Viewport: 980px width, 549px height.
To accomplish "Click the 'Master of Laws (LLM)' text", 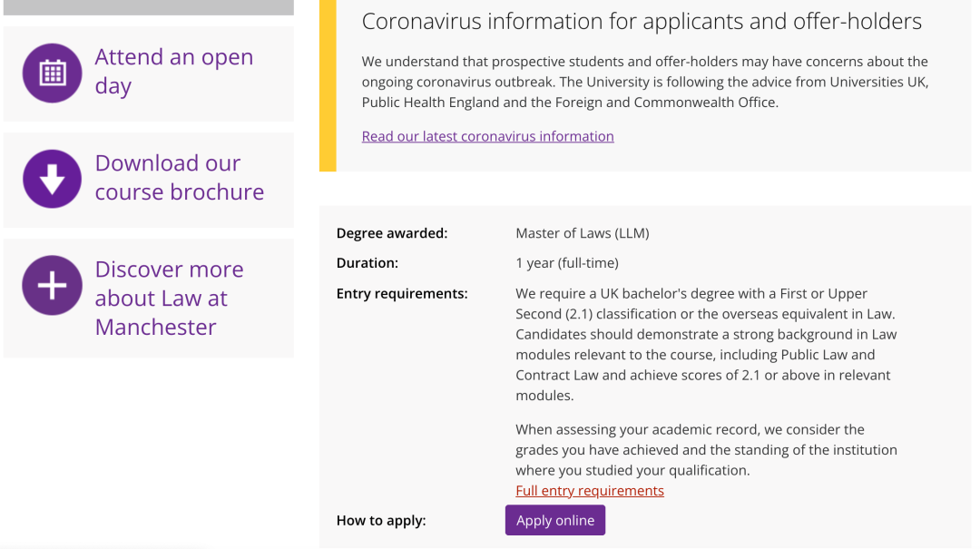I will pos(583,233).
